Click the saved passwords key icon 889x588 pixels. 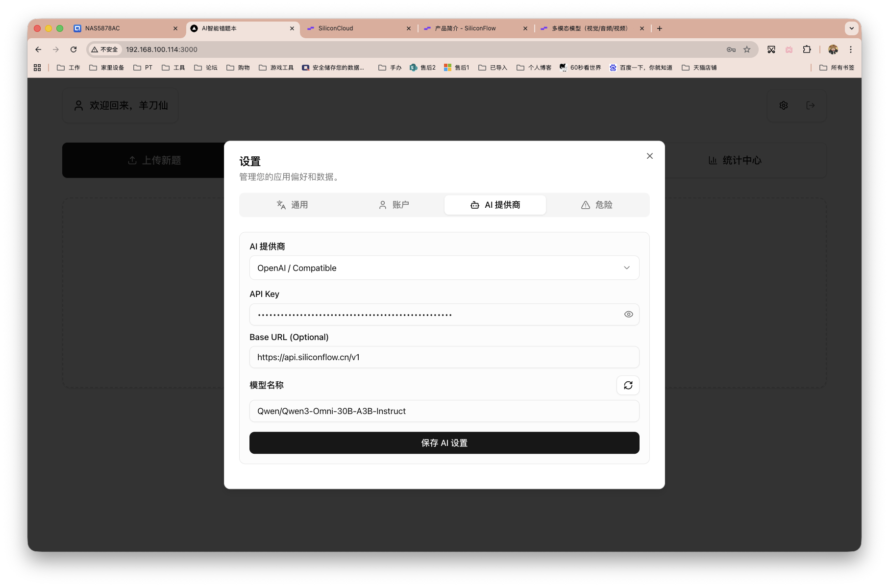coord(731,49)
